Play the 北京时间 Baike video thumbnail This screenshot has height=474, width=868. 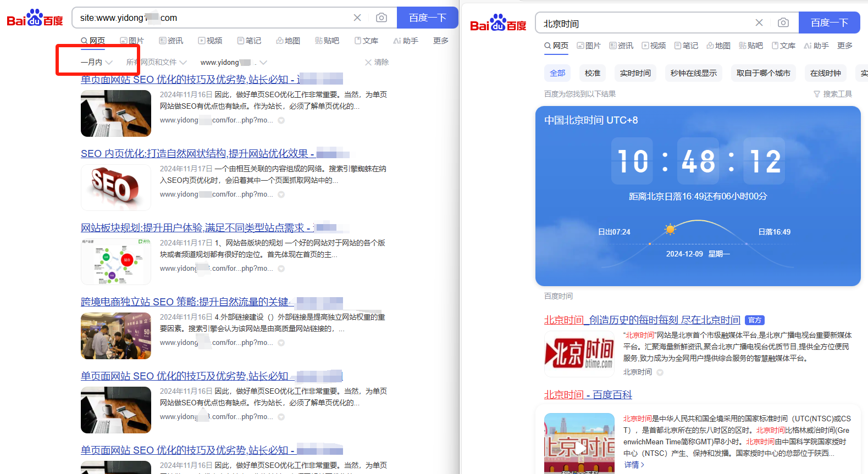[x=579, y=443]
